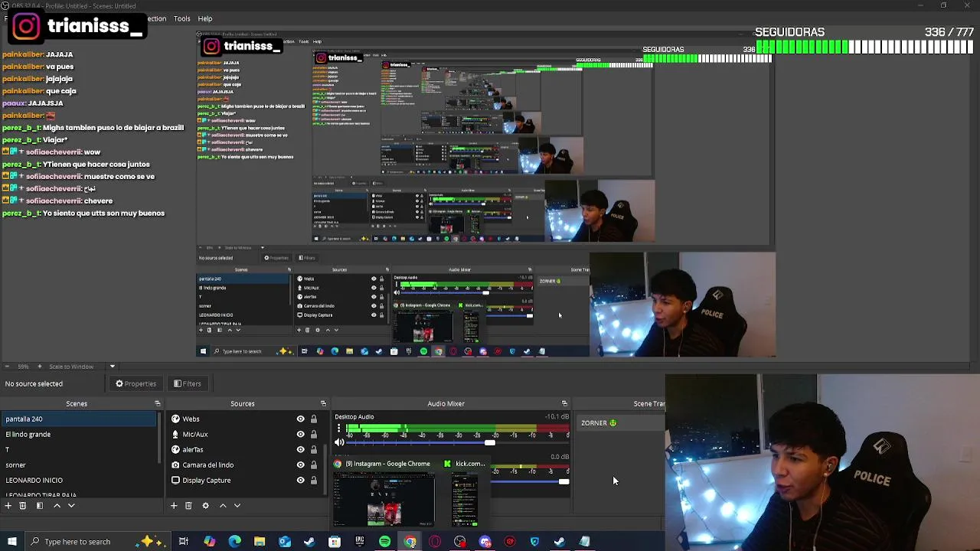This screenshot has width=980, height=551.
Task: Undock the Sources panel
Action: coord(323,403)
